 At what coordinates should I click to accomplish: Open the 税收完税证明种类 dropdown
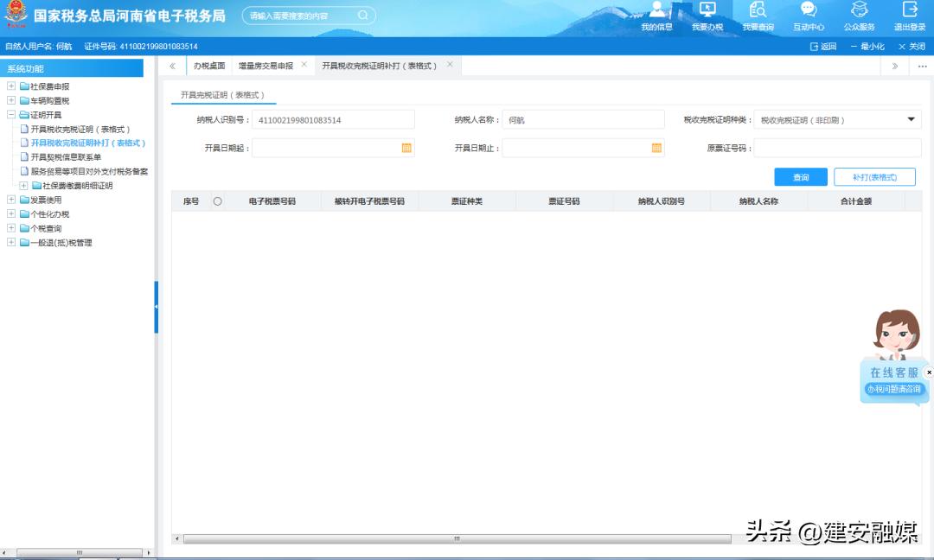[x=911, y=119]
